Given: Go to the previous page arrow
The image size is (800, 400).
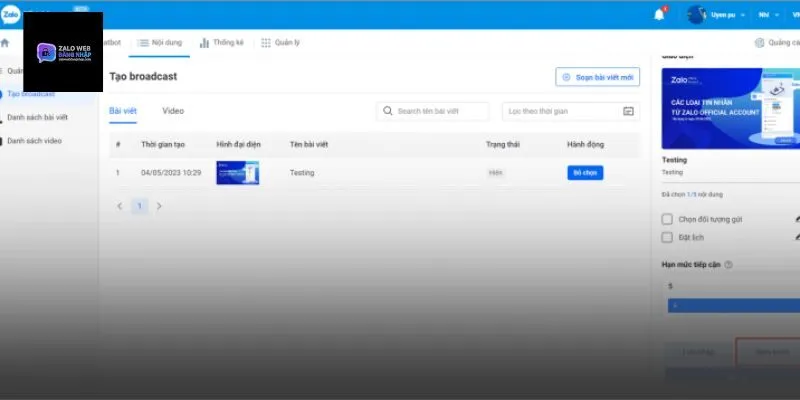Looking at the screenshot, I should 120,206.
